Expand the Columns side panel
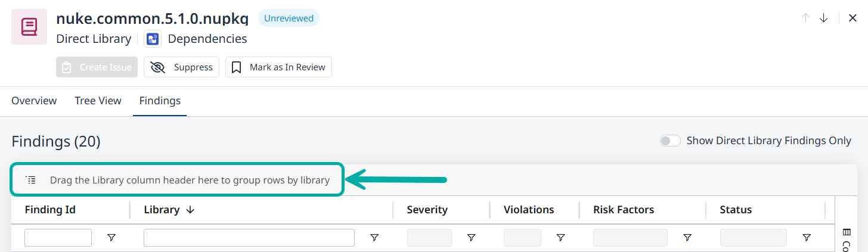 tap(846, 238)
